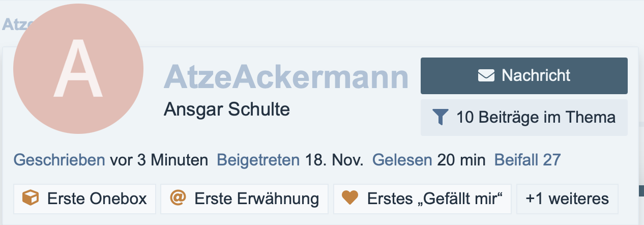Click the @ icon for Erste Erwähnung
Image resolution: width=644 pixels, height=225 pixels.
(178, 198)
